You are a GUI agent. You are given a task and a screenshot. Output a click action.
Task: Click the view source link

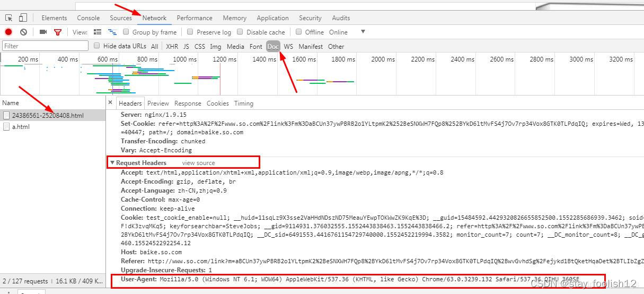coord(199,163)
